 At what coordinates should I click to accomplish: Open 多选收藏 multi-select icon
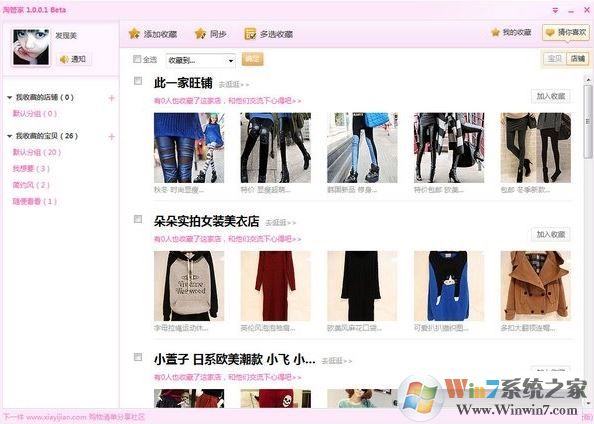pos(250,34)
